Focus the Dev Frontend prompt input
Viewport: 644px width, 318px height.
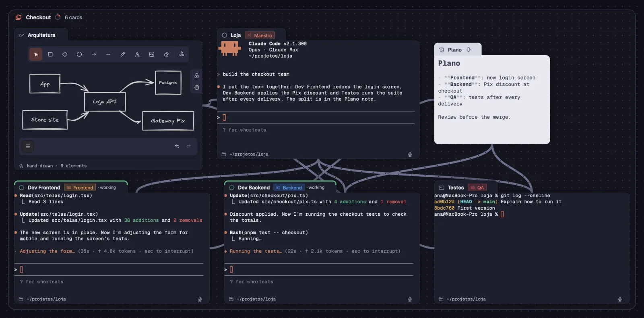click(109, 270)
